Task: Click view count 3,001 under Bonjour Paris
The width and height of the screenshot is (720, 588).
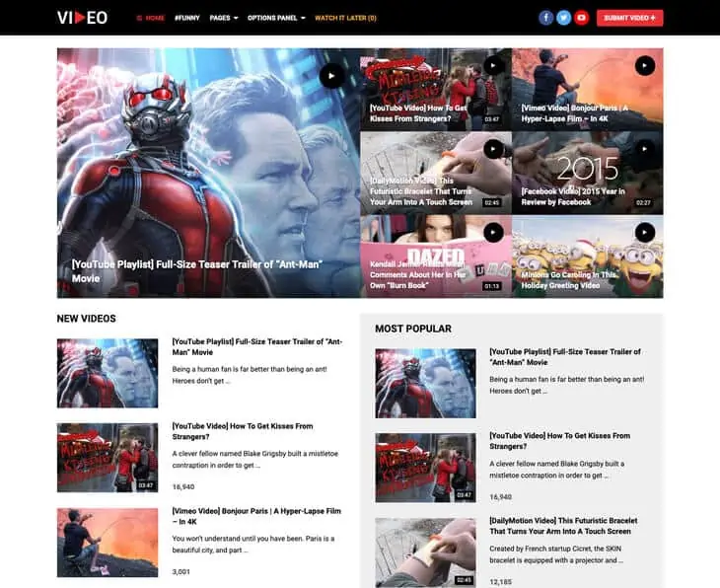Action: tap(180, 572)
